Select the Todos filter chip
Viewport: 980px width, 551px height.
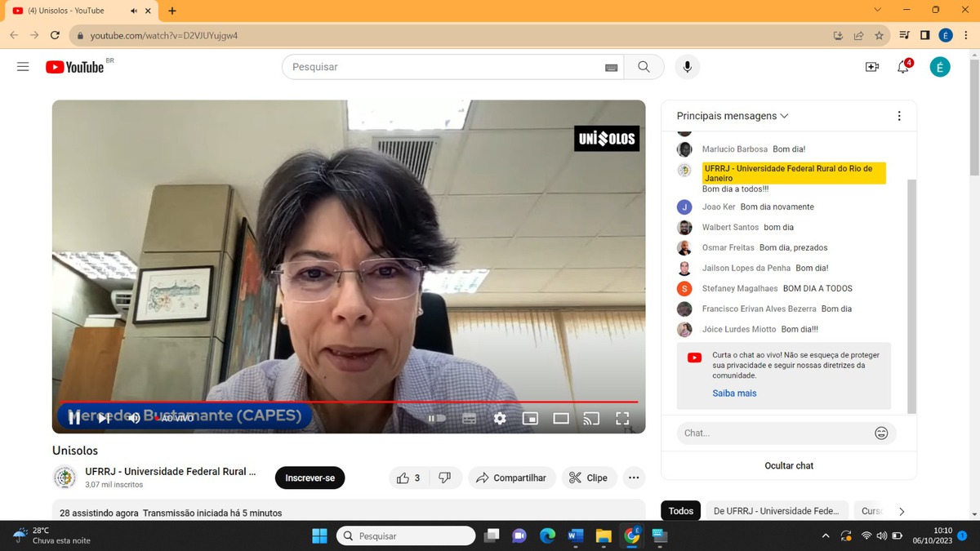[680, 511]
